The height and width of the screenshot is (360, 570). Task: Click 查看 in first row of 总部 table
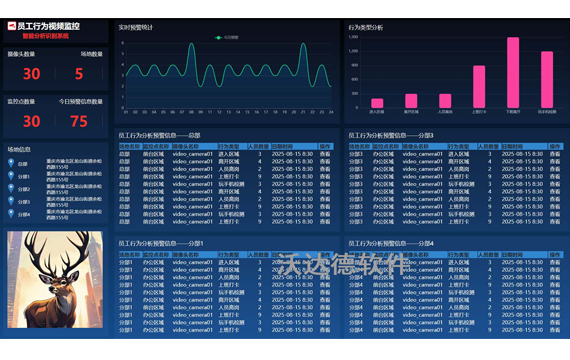coord(325,154)
